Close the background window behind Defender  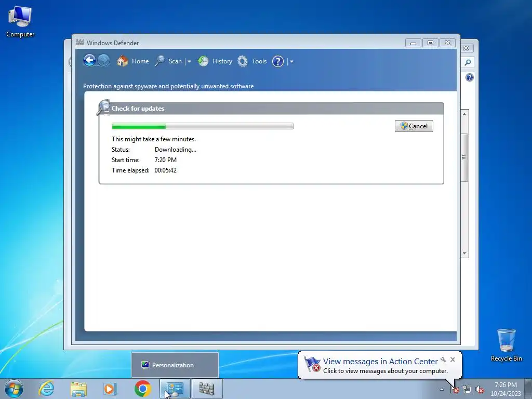(466, 48)
